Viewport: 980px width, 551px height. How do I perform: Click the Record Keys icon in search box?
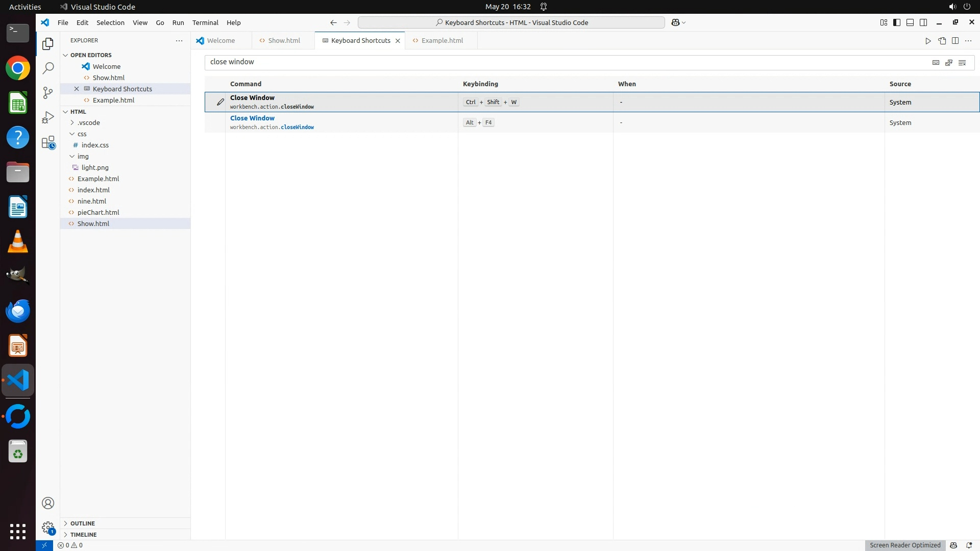[x=936, y=62]
